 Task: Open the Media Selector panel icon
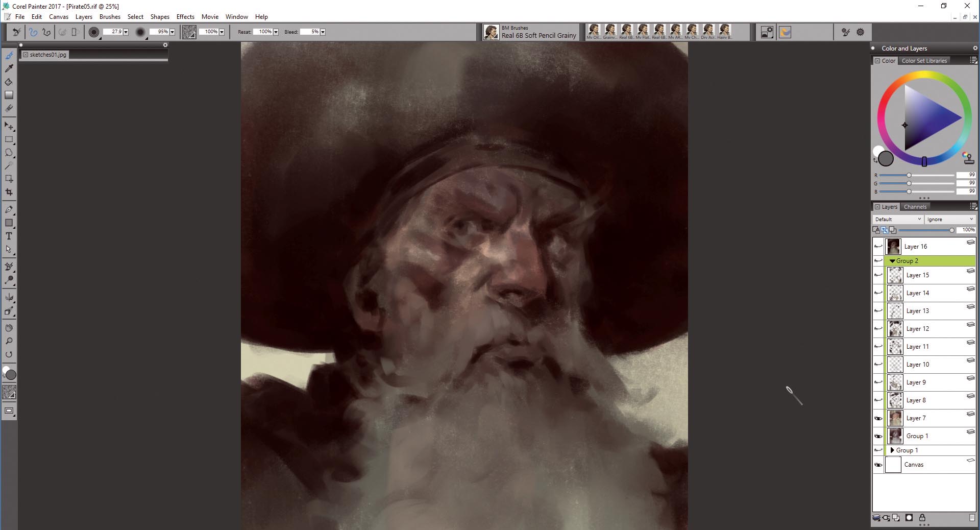[767, 32]
